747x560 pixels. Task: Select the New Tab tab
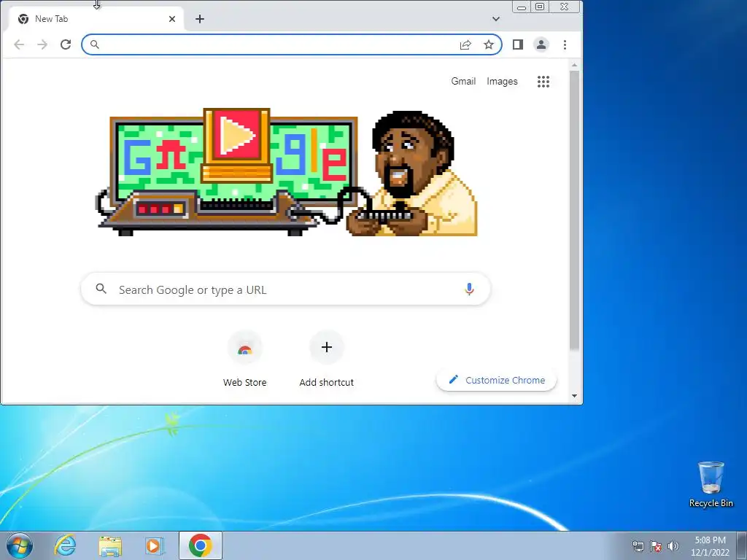click(x=96, y=19)
